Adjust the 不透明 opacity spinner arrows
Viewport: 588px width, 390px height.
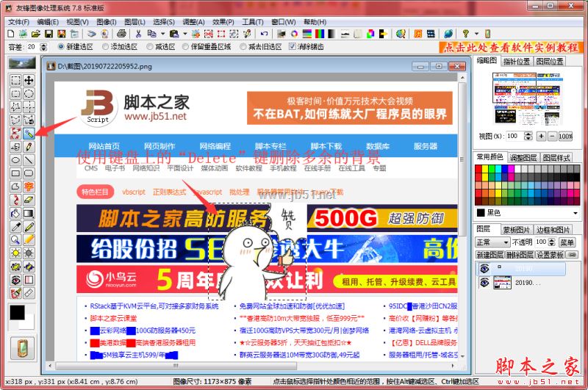pyautogui.click(x=552, y=242)
